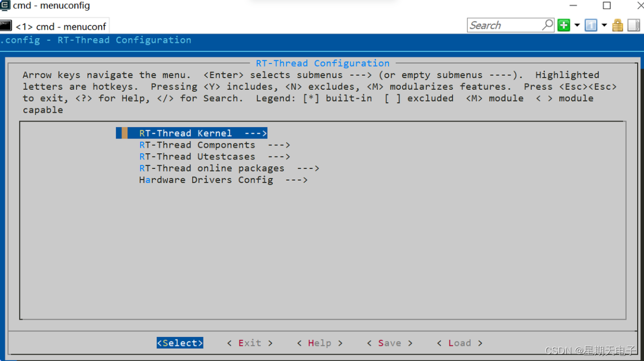Maximize the cmd menuconfig window
Viewport: 644px width, 361px height.
click(607, 6)
